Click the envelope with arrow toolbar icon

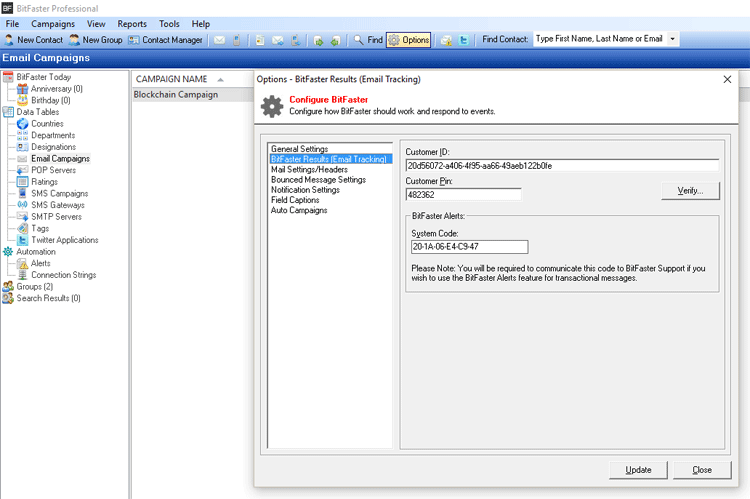pos(278,40)
